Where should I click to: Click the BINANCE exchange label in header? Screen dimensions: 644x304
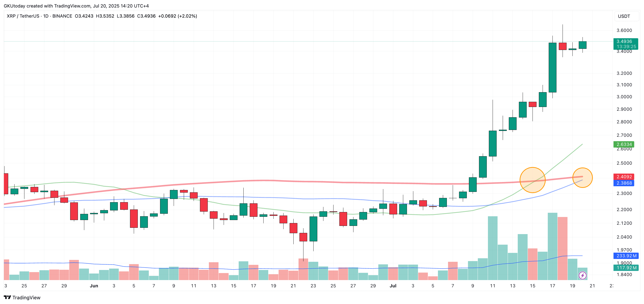pos(62,16)
